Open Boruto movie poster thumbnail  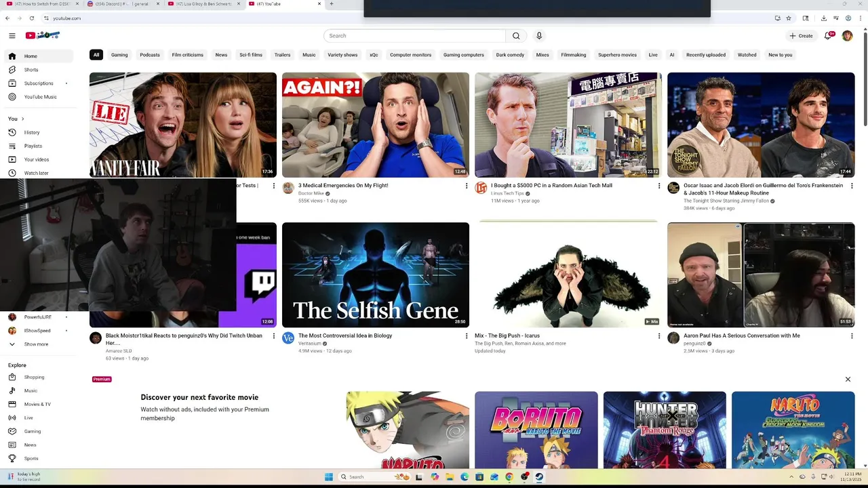pyautogui.click(x=536, y=430)
